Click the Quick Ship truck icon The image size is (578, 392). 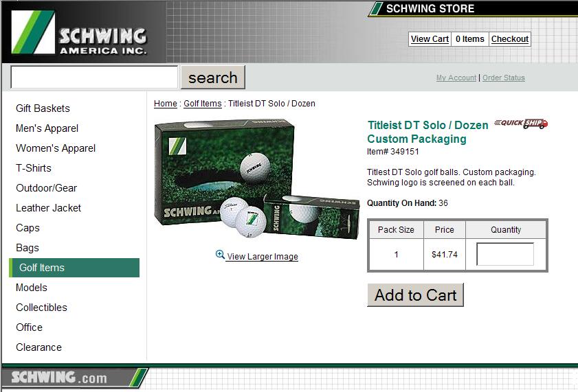coord(521,124)
